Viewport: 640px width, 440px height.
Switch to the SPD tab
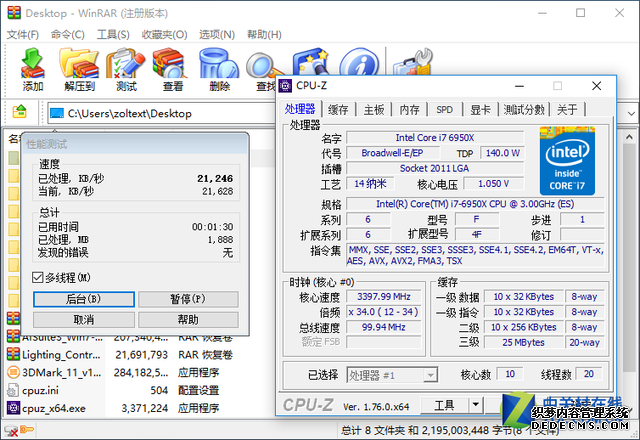click(445, 109)
